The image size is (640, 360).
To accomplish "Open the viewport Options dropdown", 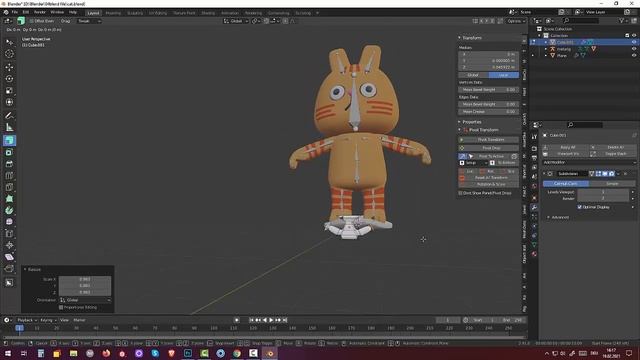I will pyautogui.click(x=516, y=21).
